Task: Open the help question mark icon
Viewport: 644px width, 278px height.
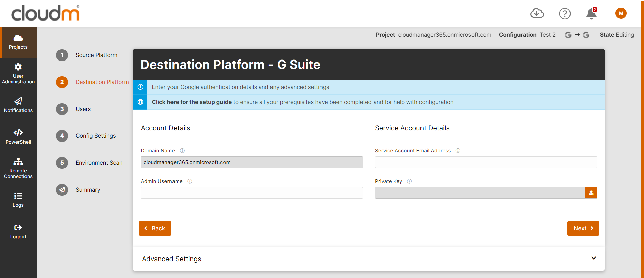Action: pos(565,14)
